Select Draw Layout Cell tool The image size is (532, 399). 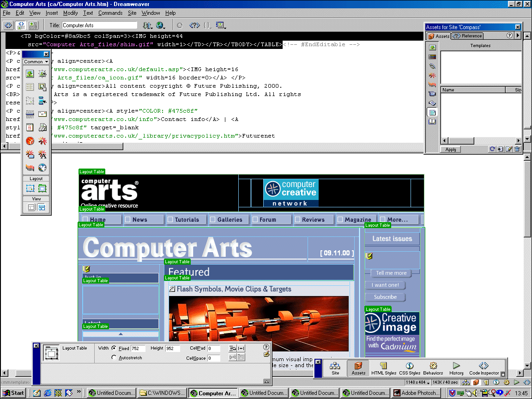click(x=30, y=188)
